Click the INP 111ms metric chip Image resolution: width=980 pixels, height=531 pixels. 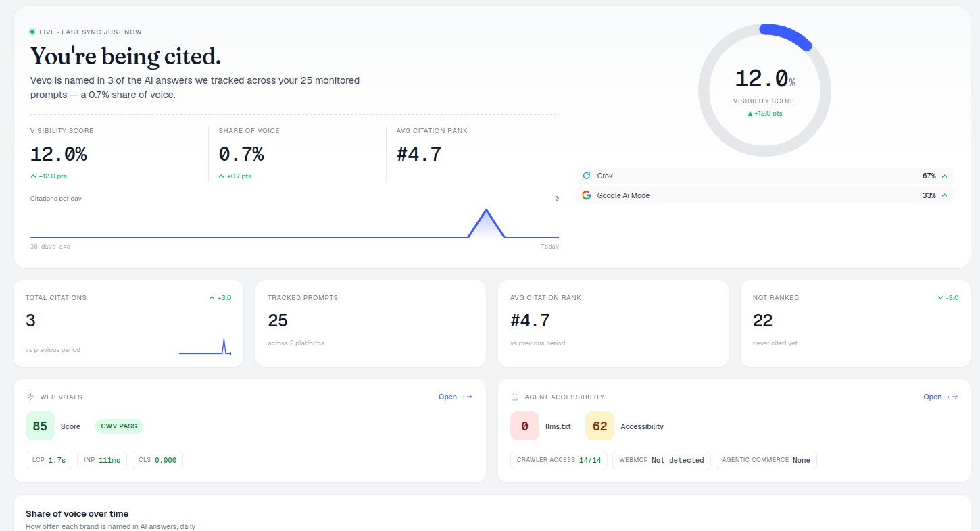pyautogui.click(x=102, y=460)
